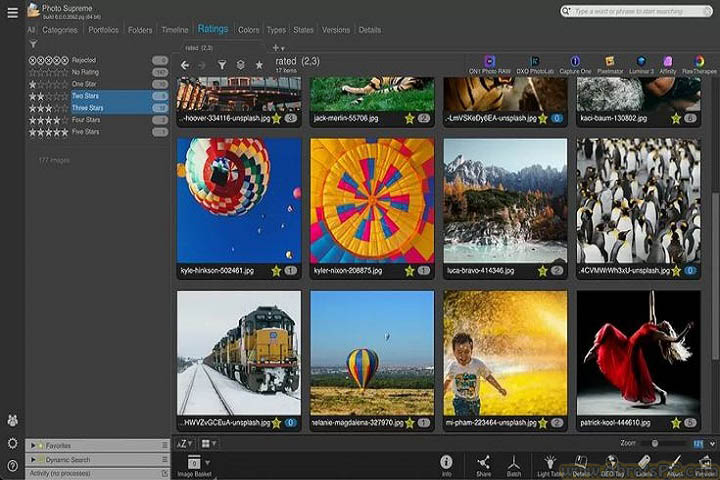Image resolution: width=720 pixels, height=480 pixels.
Task: Toggle star on patrick-kool-444610.jpg
Action: point(676,423)
